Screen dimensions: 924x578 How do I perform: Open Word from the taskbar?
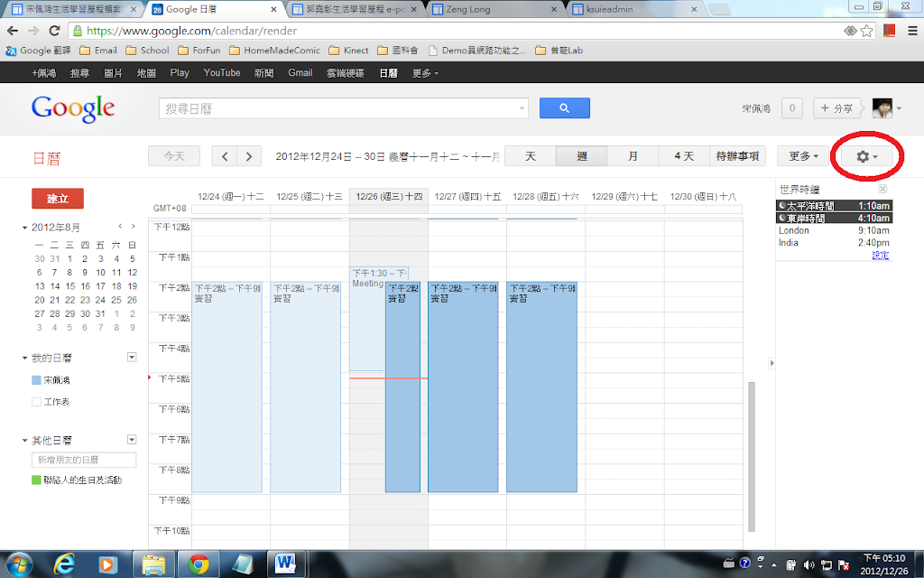(286, 564)
